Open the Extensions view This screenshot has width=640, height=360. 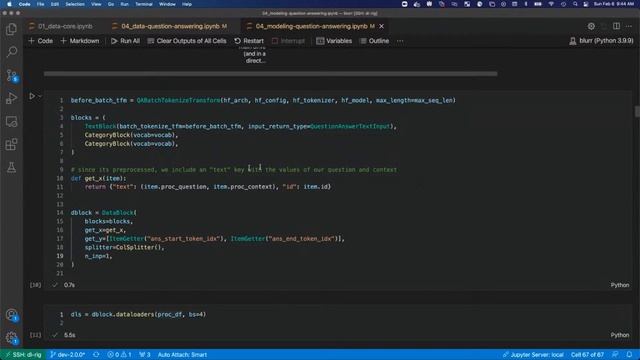click(x=11, y=144)
